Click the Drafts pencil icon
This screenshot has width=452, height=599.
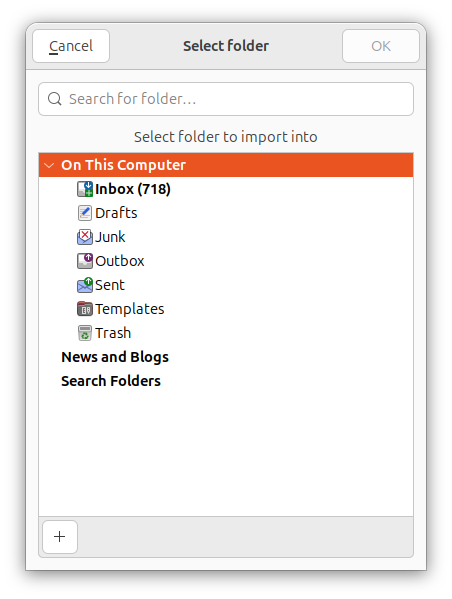85,213
